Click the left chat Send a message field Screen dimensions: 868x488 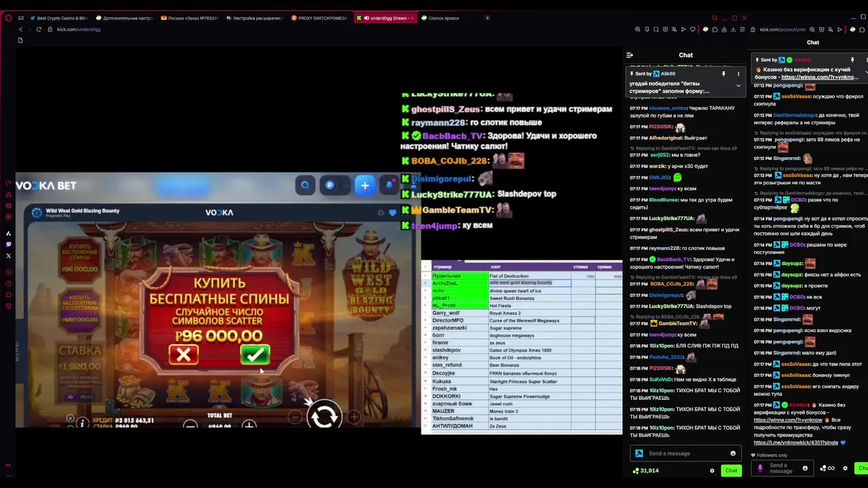pyautogui.click(x=686, y=453)
